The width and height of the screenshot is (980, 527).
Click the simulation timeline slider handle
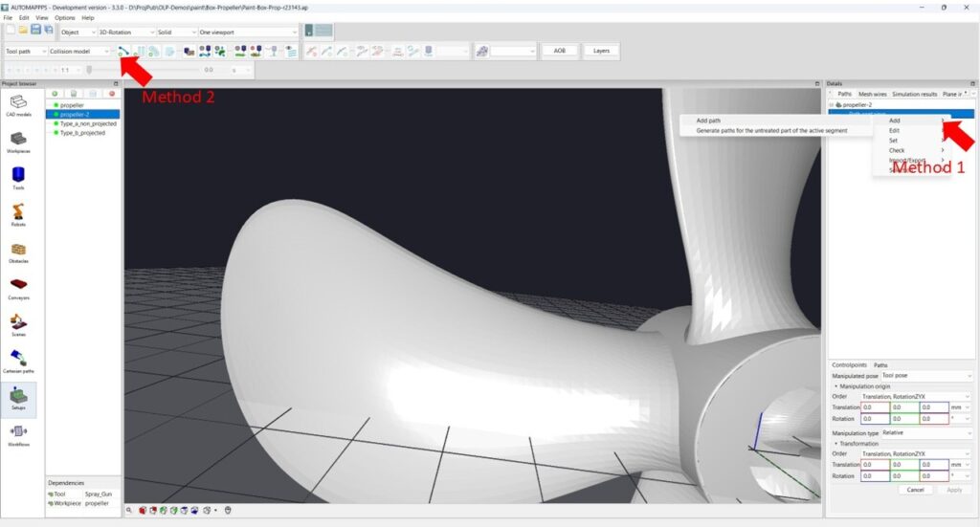pos(89,70)
